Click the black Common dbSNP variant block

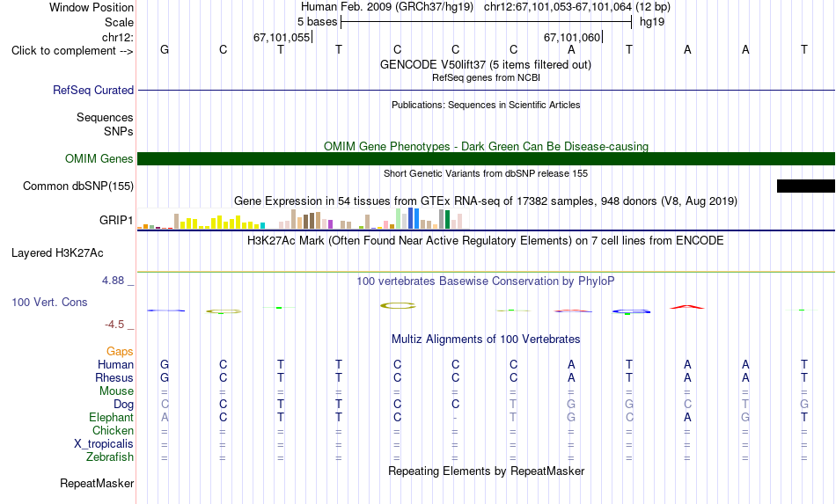tap(805, 186)
